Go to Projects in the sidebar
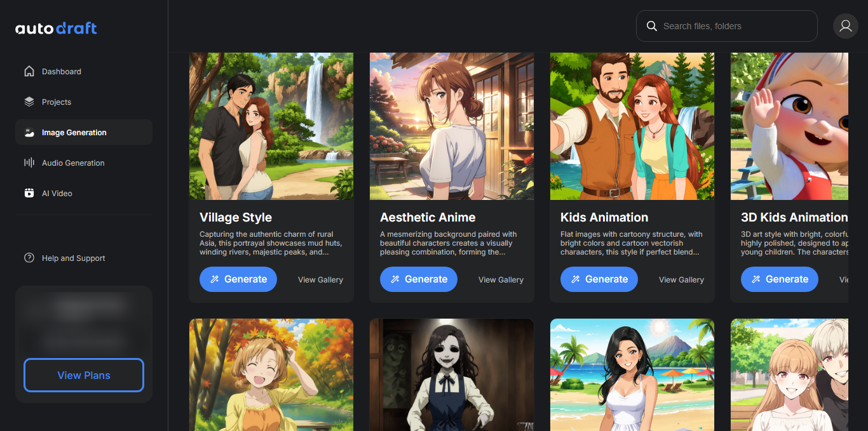The height and width of the screenshot is (431, 868). tap(84, 102)
